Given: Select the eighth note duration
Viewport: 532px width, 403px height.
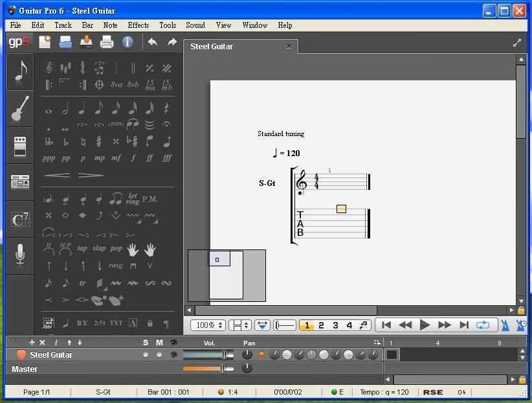Looking at the screenshot, I should 99,108.
